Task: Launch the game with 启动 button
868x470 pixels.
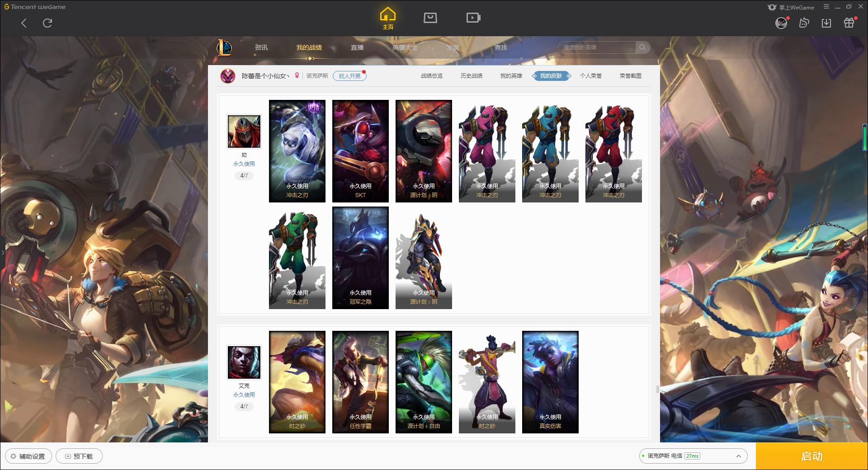Action: pyautogui.click(x=811, y=456)
